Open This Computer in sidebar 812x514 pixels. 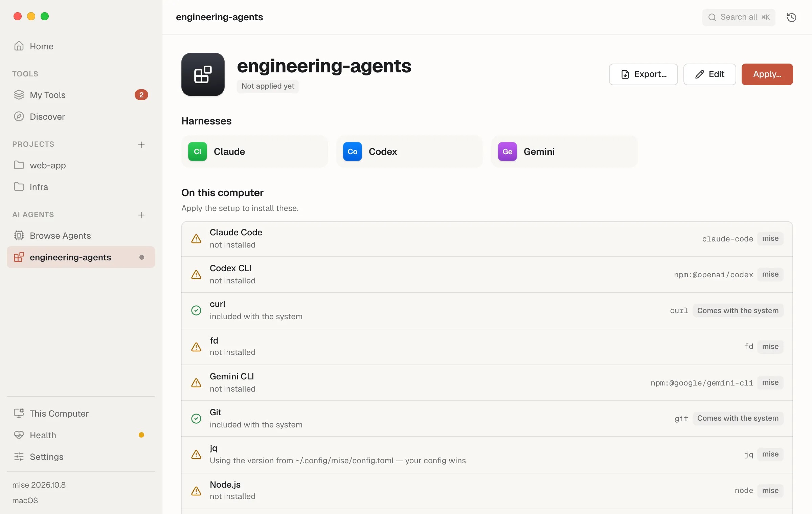pyautogui.click(x=81, y=414)
